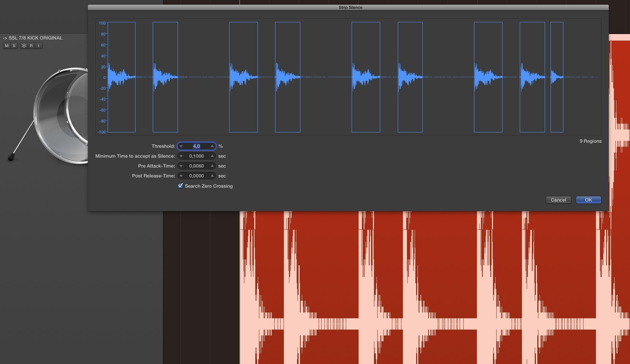Click the Pre Attack-Time value 0,0060
630x364 pixels.
tap(197, 166)
